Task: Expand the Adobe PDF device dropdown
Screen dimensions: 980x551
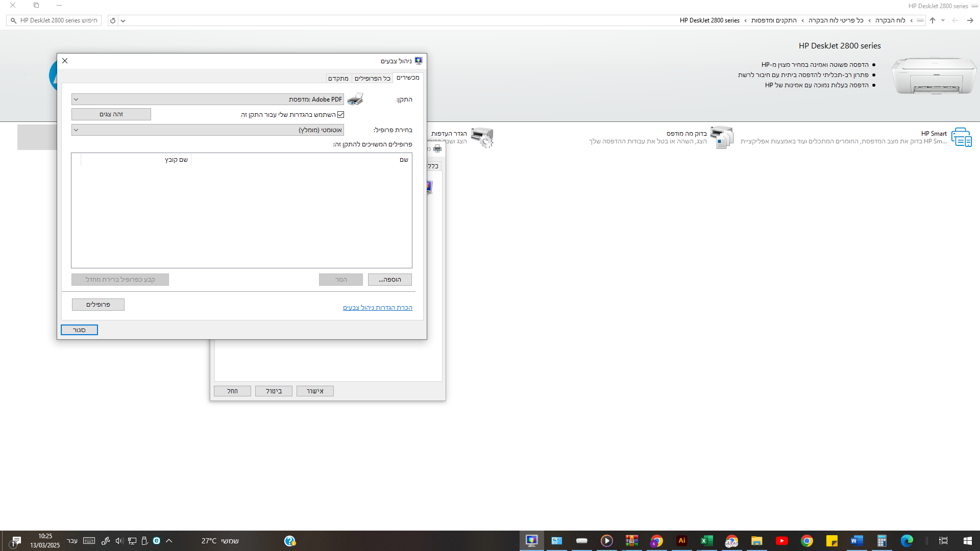Action: 76,99
